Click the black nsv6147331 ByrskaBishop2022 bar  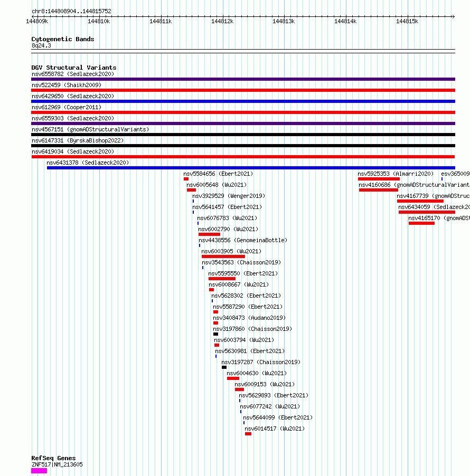pos(243,146)
